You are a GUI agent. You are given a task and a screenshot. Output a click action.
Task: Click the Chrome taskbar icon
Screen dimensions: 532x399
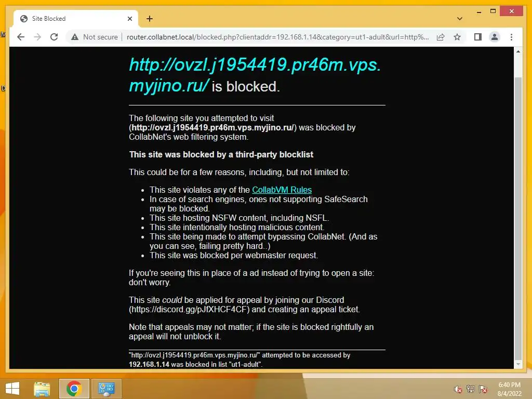pos(74,389)
